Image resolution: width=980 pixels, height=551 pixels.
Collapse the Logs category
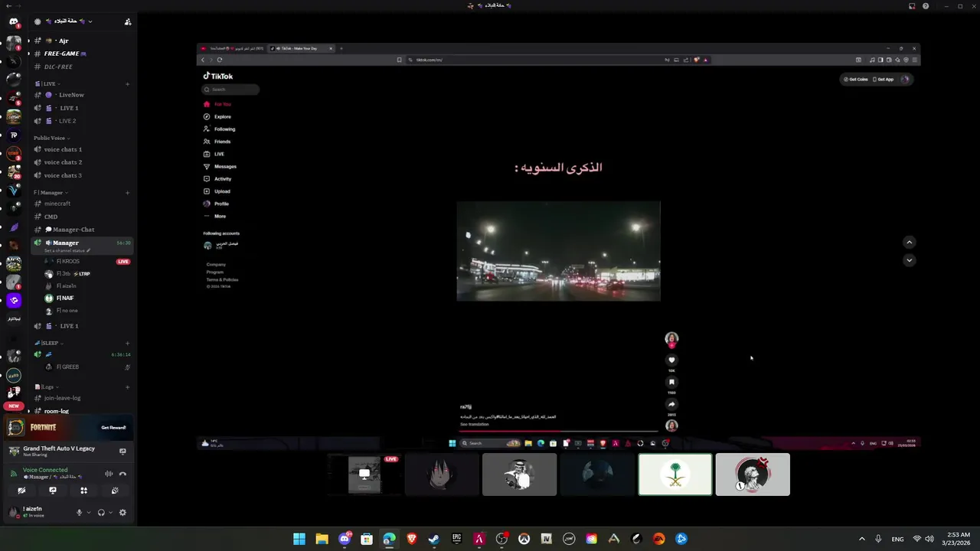tap(46, 387)
